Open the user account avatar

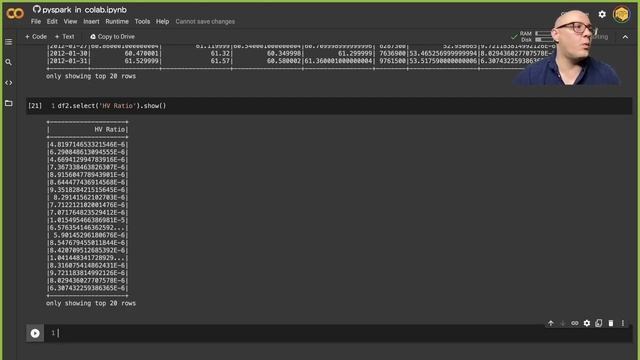click(621, 15)
